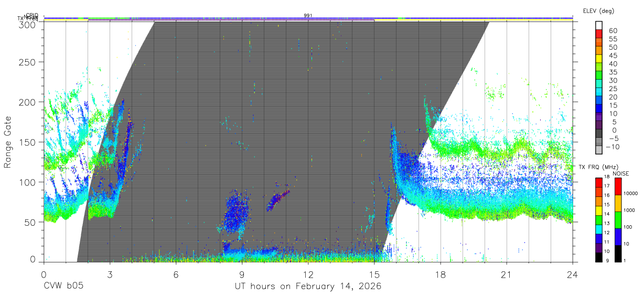
Task: Click the black bottom segment of the TX FRQ bar
Action: [x=598, y=256]
